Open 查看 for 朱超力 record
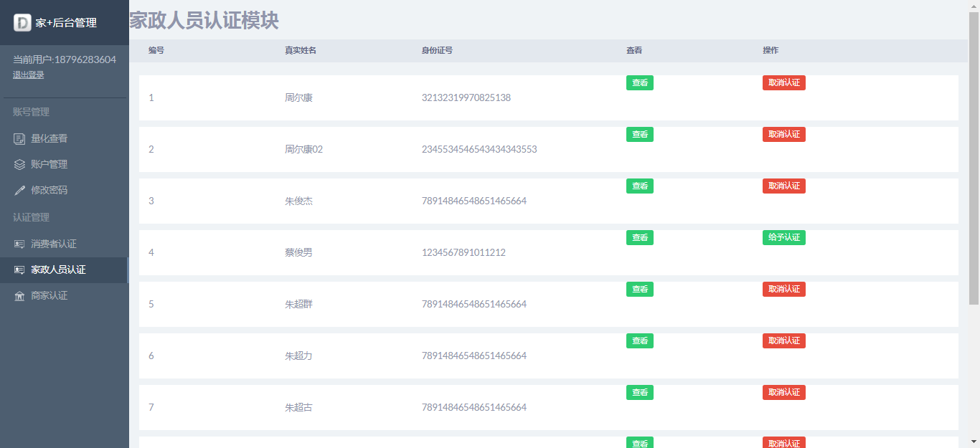The height and width of the screenshot is (448, 980). click(639, 340)
